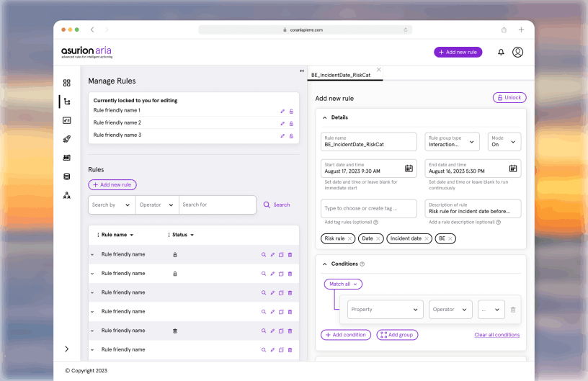Screen dimensions: 588x381
Task: Open the dashboard grid icon in sidebar
Action: [67, 83]
